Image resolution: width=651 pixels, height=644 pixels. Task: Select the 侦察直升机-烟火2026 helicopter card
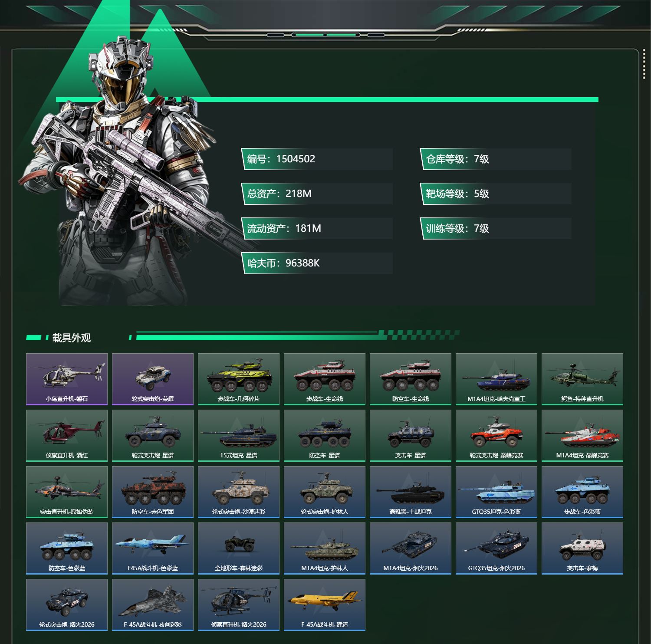coord(239,605)
